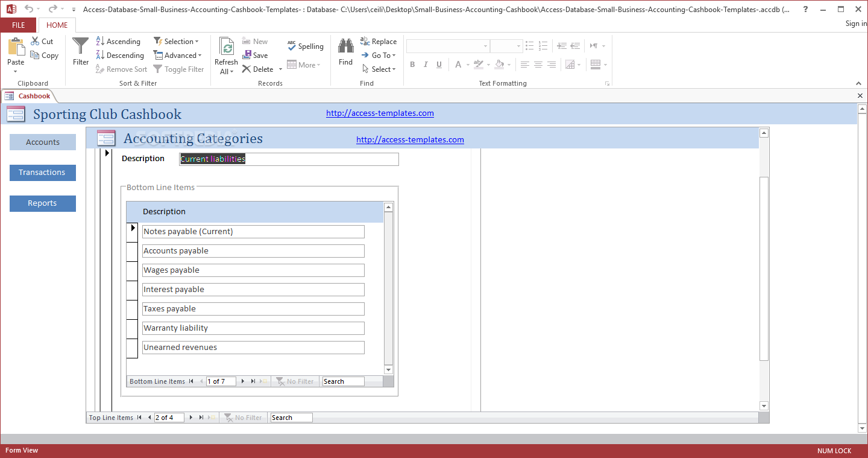The height and width of the screenshot is (458, 868).
Task: Click Toggle Filter button
Action: point(178,69)
